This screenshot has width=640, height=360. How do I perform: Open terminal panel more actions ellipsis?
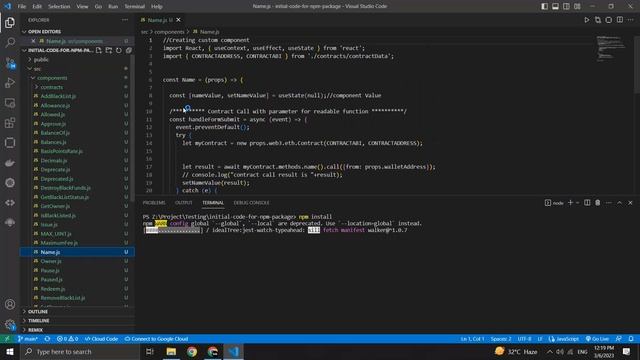[x=609, y=202]
